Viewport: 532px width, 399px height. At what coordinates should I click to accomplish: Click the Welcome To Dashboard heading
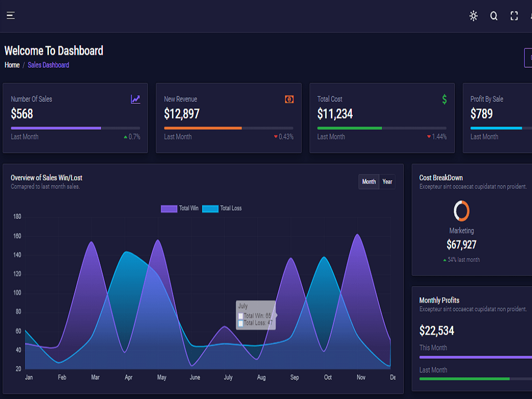click(54, 51)
